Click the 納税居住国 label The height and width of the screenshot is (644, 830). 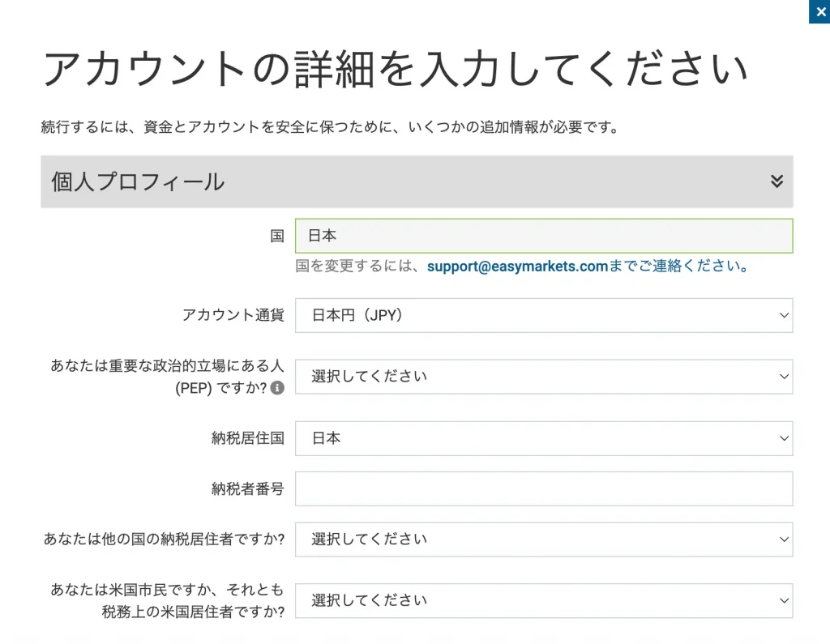[x=248, y=438]
